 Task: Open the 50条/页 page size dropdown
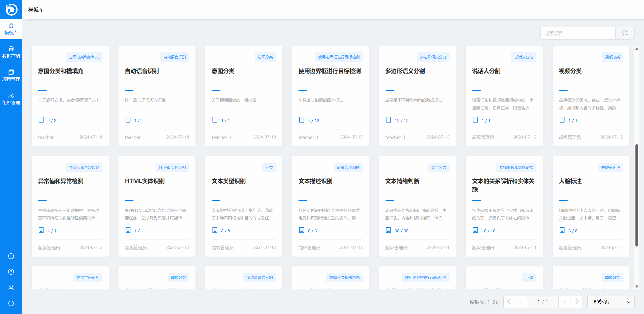pos(611,302)
